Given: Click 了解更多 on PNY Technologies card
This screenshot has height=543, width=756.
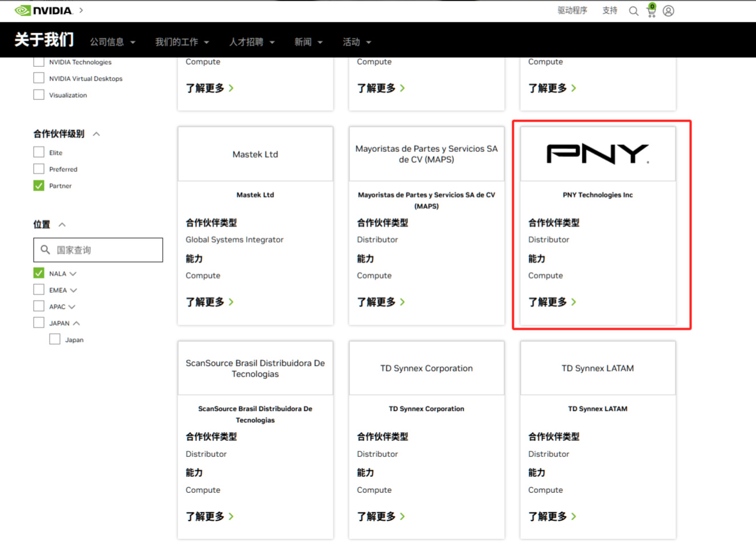Looking at the screenshot, I should point(552,301).
